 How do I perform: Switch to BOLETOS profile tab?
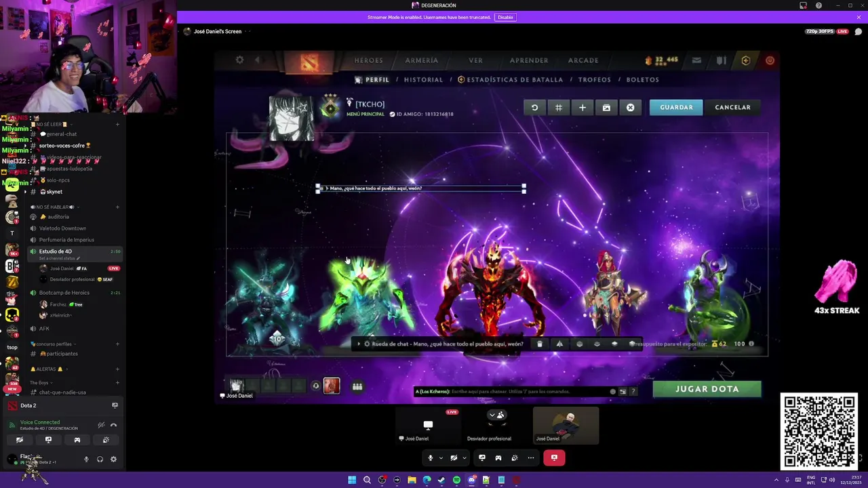pos(642,79)
